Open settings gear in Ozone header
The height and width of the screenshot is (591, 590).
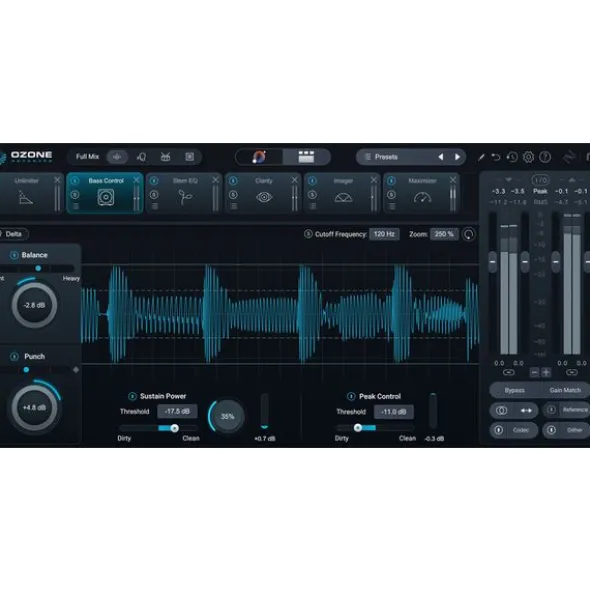pos(529,157)
